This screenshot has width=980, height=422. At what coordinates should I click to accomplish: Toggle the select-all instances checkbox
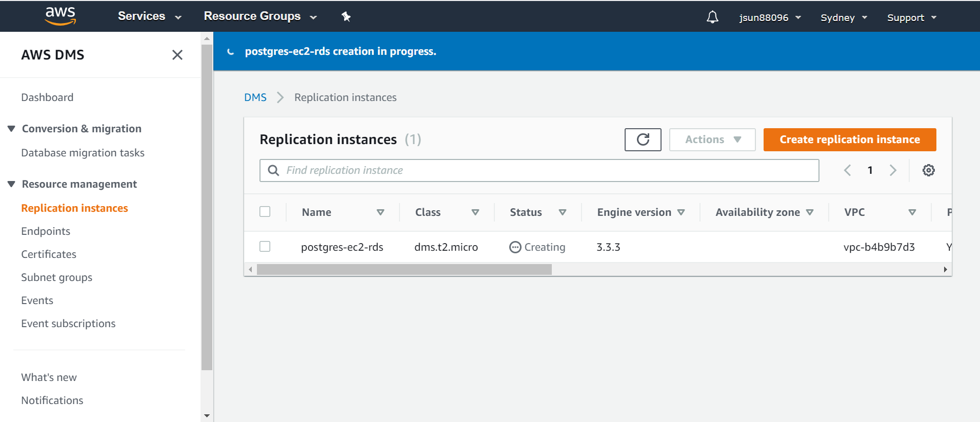pos(265,212)
